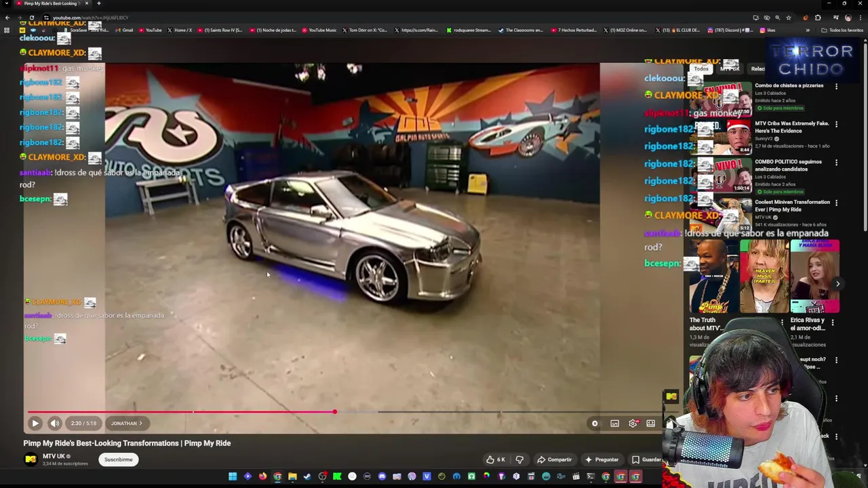Open options menu for Coolest Minivan video
Viewport: 868px width, 488px height.
836,203
